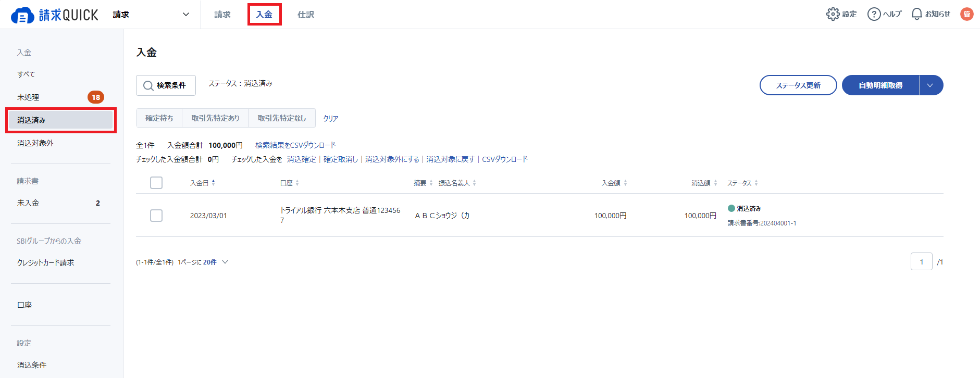Filter by 取引先特定あり
Viewport: 980px width, 378px height.
[x=215, y=118]
